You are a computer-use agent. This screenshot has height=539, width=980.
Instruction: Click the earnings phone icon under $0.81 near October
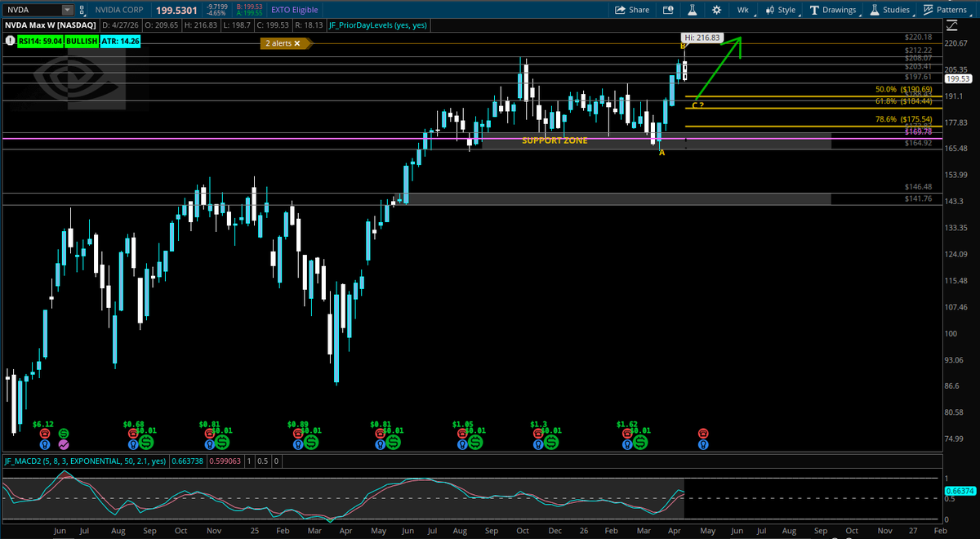click(209, 435)
